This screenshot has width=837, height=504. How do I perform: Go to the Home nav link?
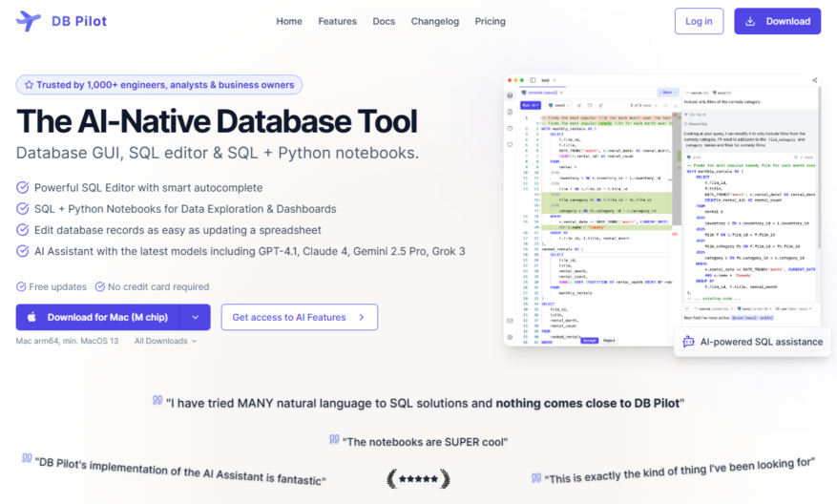coord(289,21)
